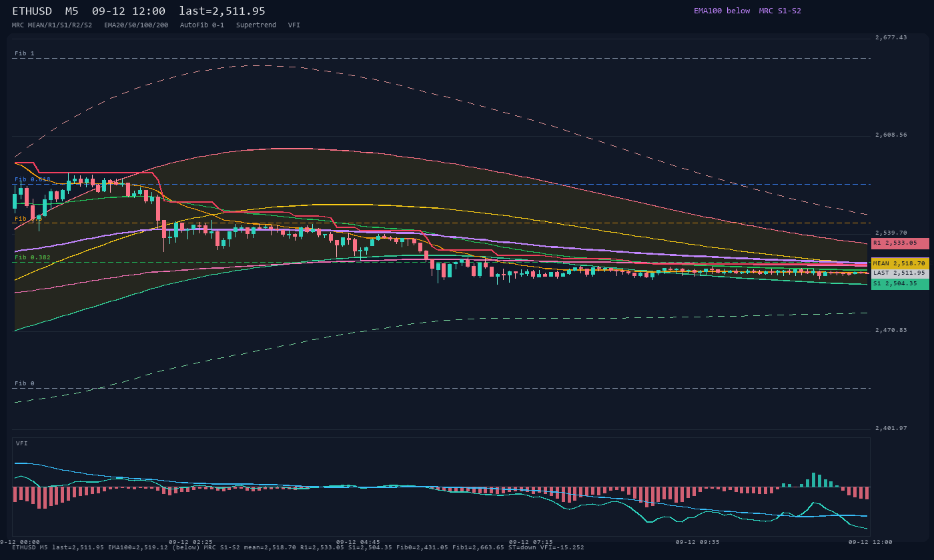This screenshot has height=560, width=934.
Task: Click the 2,539.70 price axis label
Action: point(891,233)
